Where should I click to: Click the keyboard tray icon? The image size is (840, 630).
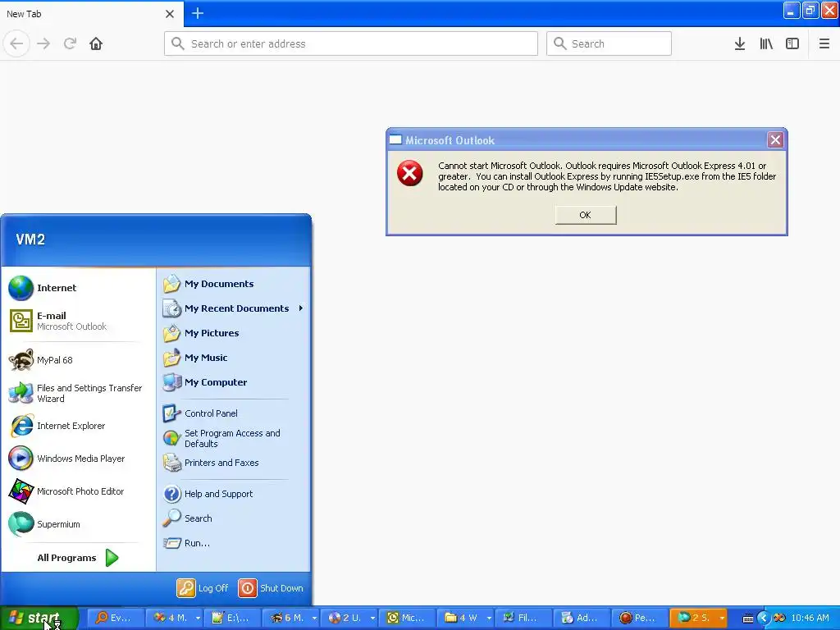pos(748,619)
